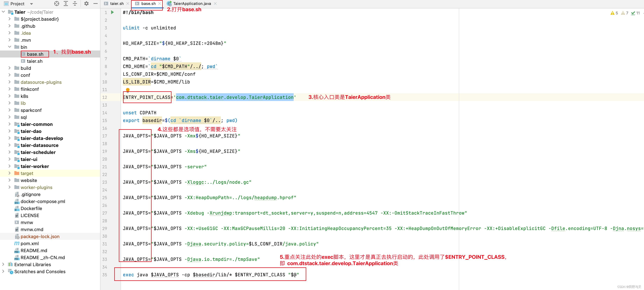Click the Collapse All icon in Project panel
644x290 pixels.
point(75,4)
